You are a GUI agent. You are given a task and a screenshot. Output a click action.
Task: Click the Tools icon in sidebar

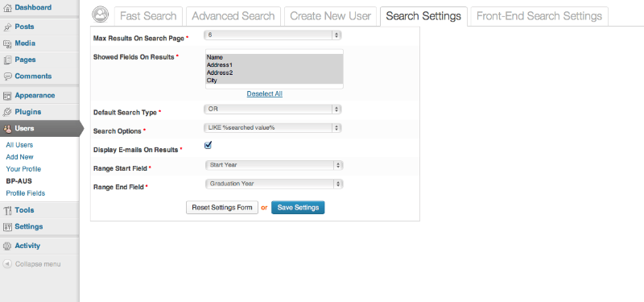click(7, 210)
